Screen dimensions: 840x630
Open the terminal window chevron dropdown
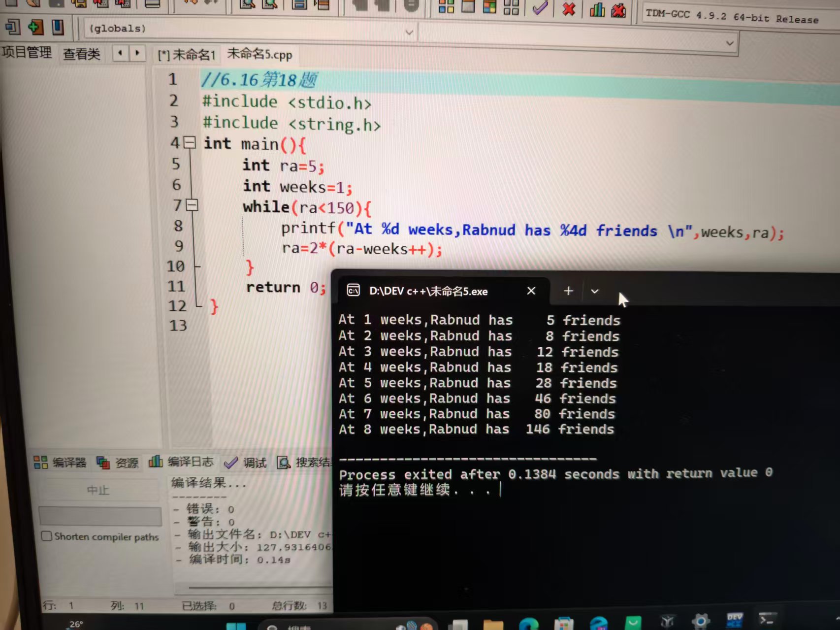point(594,291)
